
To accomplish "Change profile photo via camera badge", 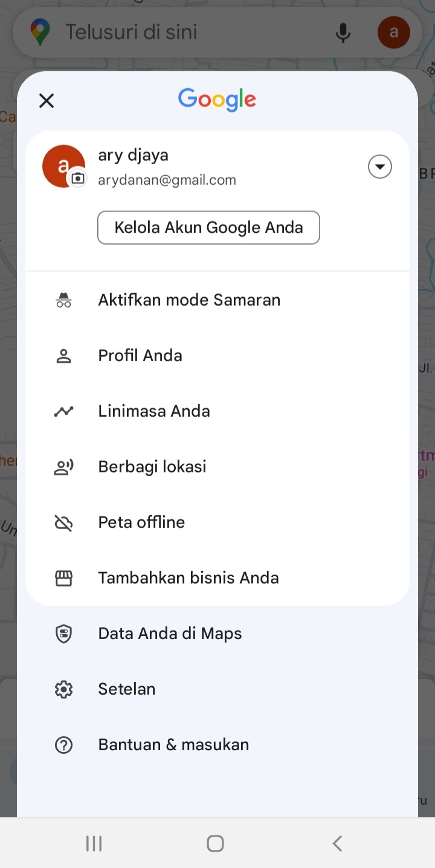I will [78, 178].
